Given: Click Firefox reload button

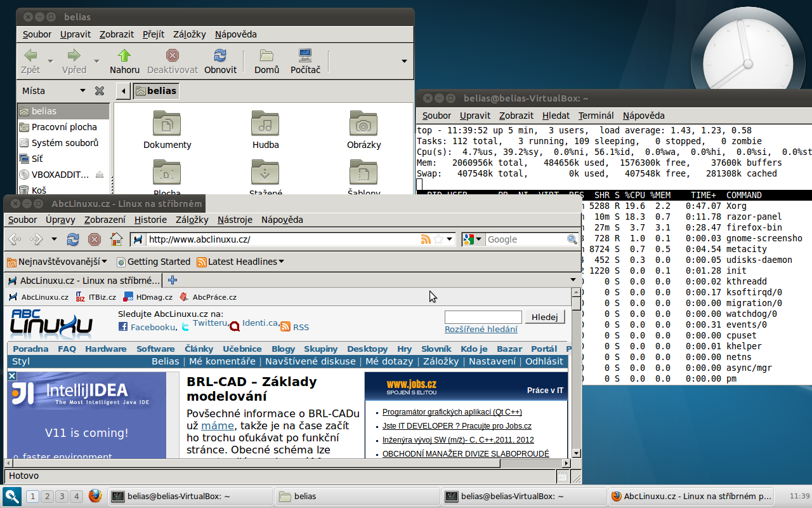Looking at the screenshot, I should pos(73,239).
